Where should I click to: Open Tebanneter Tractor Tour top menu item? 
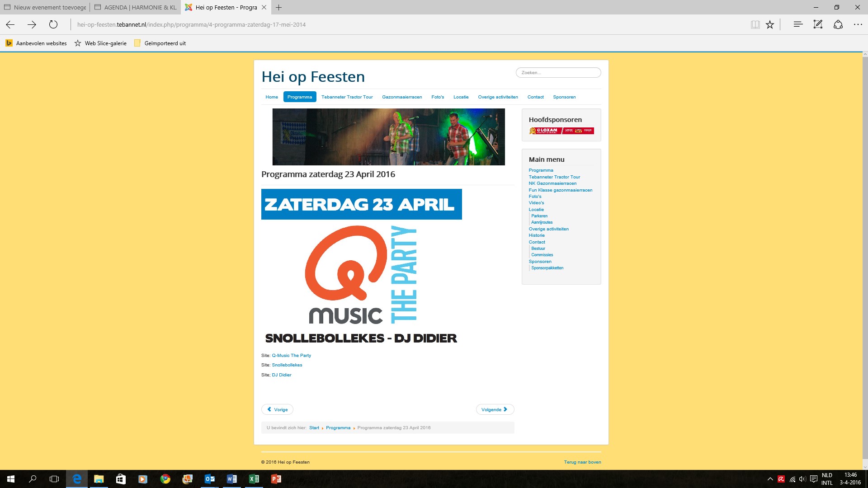click(x=347, y=97)
